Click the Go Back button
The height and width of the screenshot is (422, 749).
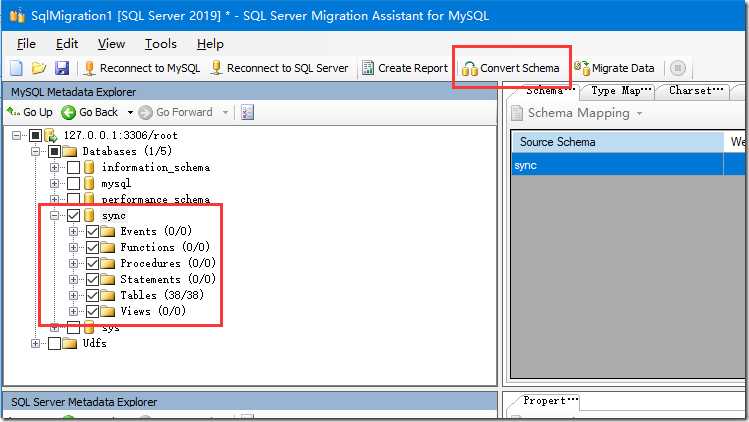[x=89, y=112]
